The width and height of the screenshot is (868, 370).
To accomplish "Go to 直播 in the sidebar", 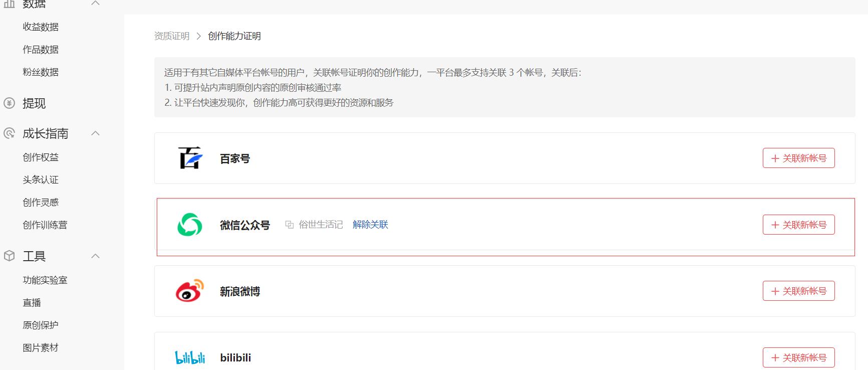I will pyautogui.click(x=32, y=303).
